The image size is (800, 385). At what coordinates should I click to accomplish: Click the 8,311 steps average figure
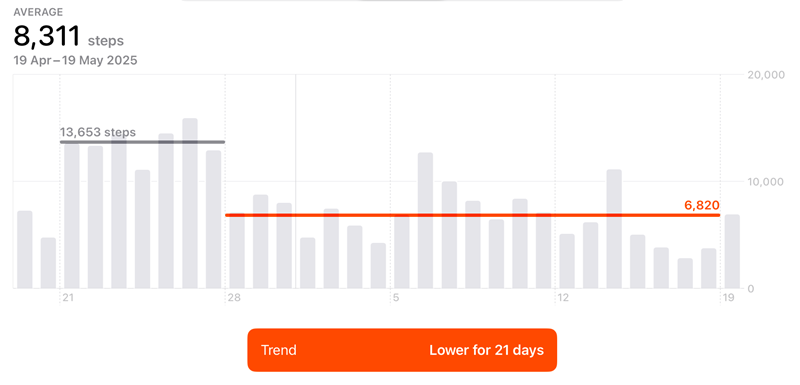click(x=68, y=37)
